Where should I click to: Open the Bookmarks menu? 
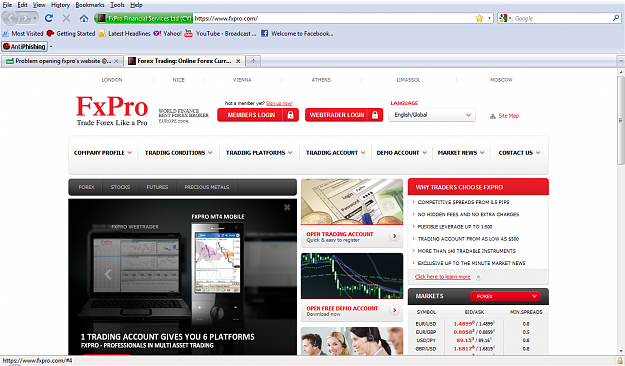90,5
